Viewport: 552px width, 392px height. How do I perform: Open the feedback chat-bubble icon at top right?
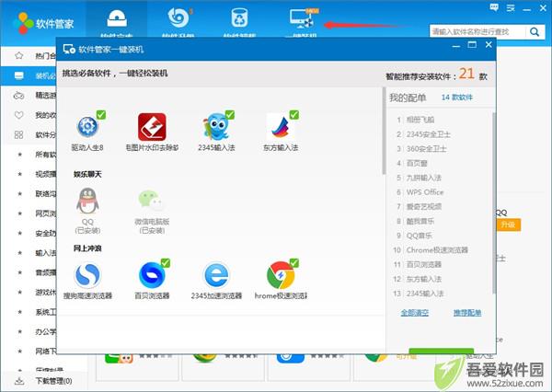point(494,7)
